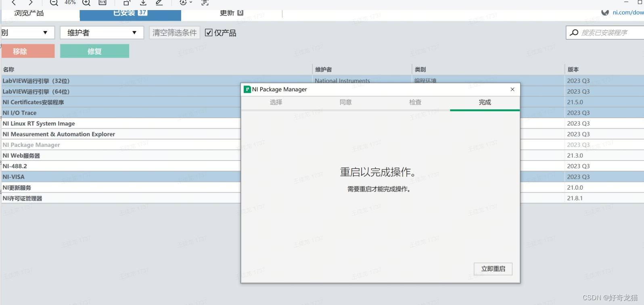Activate the circled A recognition icon

coord(183,2)
